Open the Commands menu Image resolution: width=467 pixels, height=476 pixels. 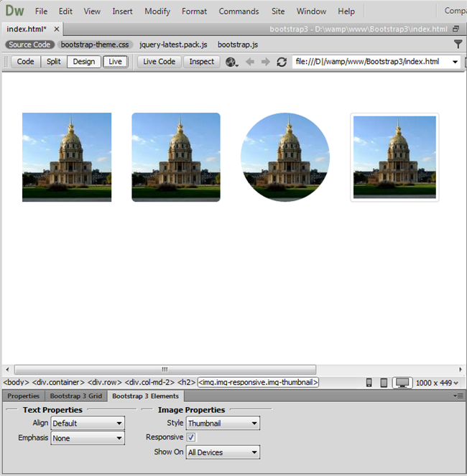coord(239,11)
